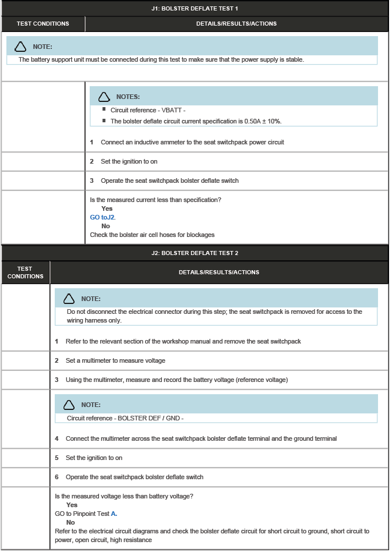Click the bullet before the bolster deflate current specification
Screen dimensions: 392x552
tap(104, 121)
